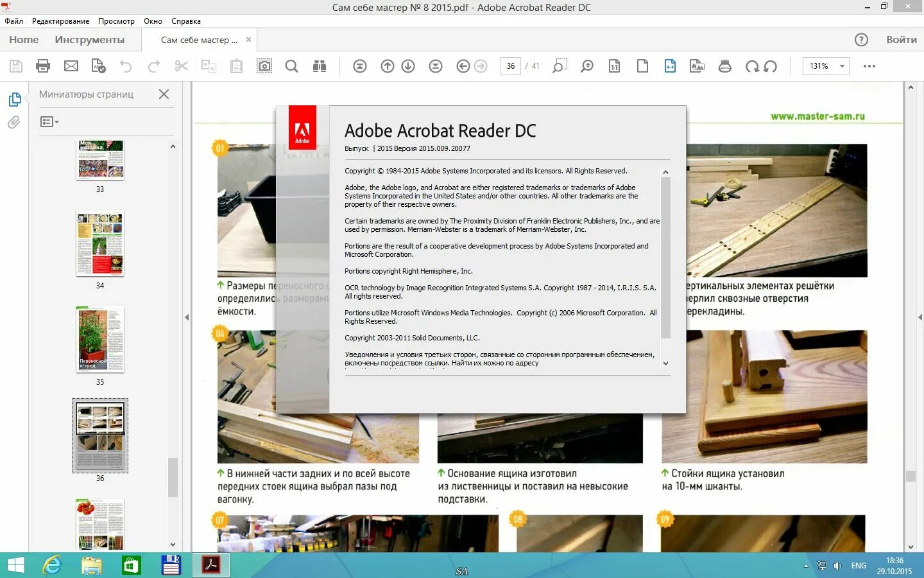Open the Редактирование menu
The width and height of the screenshot is (924, 578).
(61, 21)
